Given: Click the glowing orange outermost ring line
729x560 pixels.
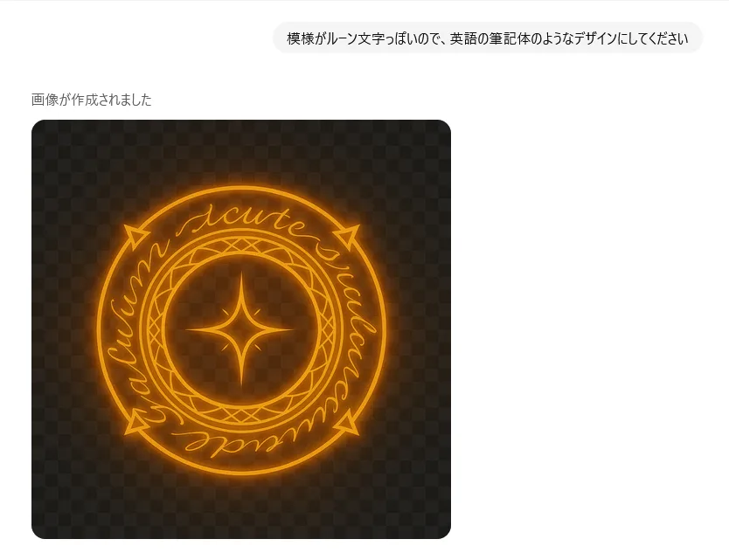Looking at the screenshot, I should [x=241, y=189].
